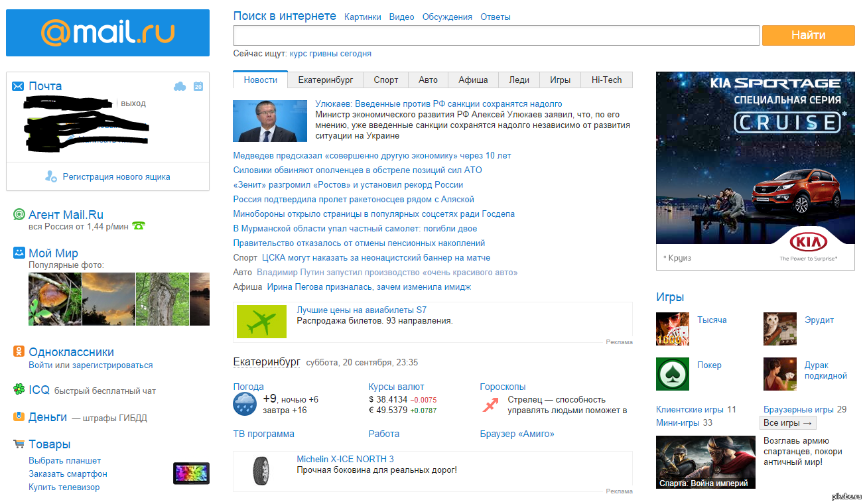The height and width of the screenshot is (504, 865).
Task: Open the calendar icon in Почта box
Action: coord(198,86)
